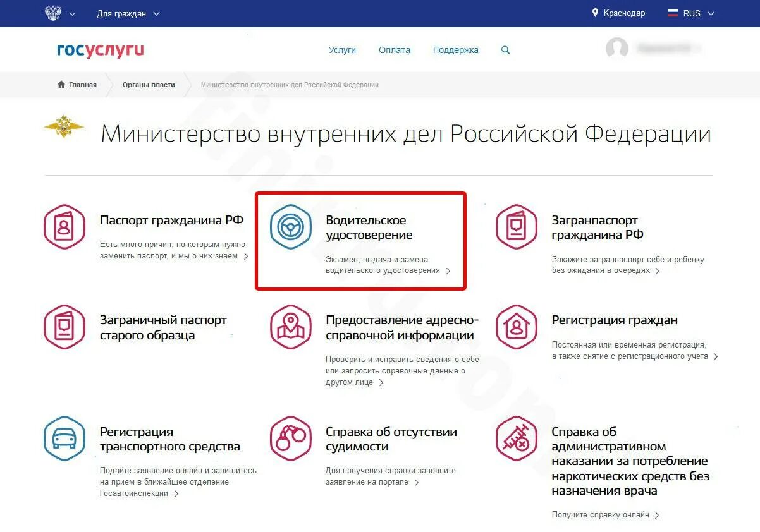Click the driver's license steering wheel icon
Viewport: 760px width, 532px height.
coord(290,227)
